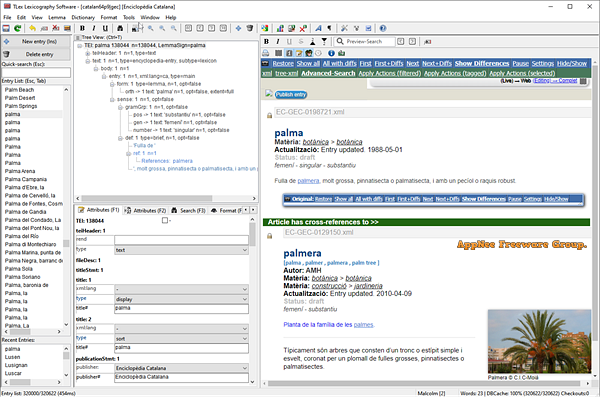600x397 pixels.
Task: Click the blue diamond add icon in toolbar
Action: click(238, 28)
